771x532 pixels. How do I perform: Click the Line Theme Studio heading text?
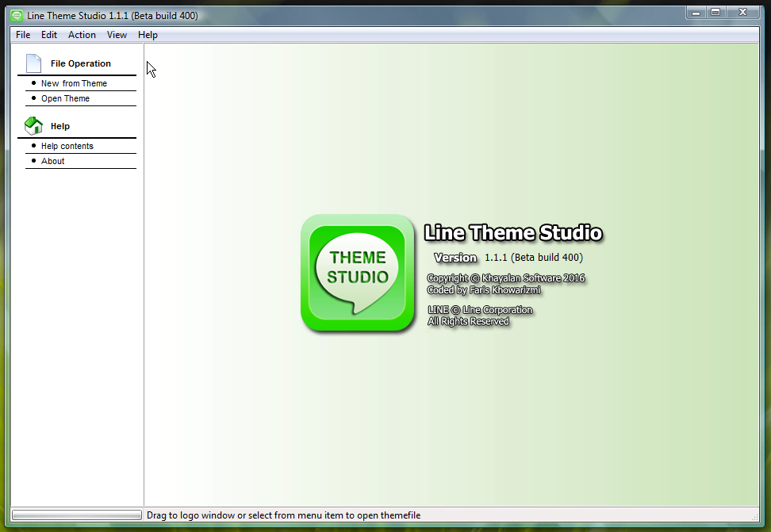click(513, 232)
